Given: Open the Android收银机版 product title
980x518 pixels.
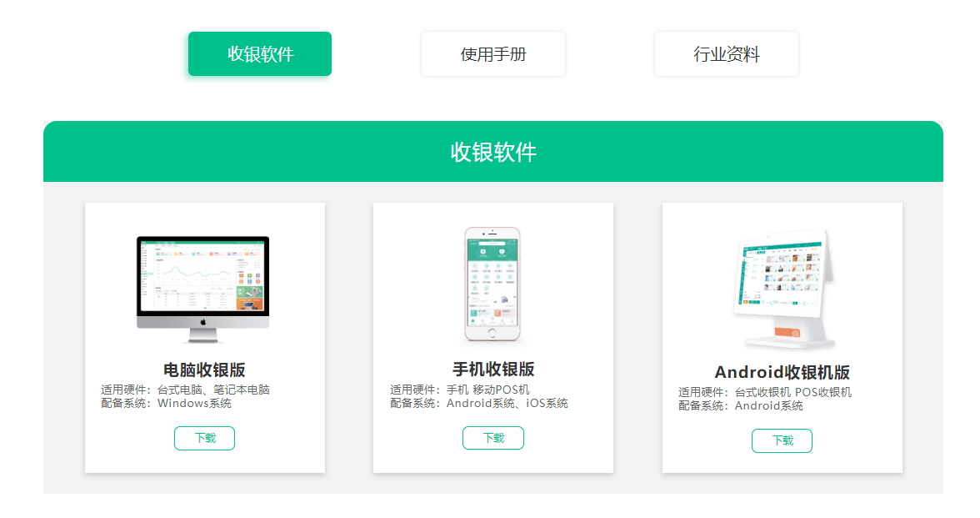Looking at the screenshot, I should click(x=782, y=372).
